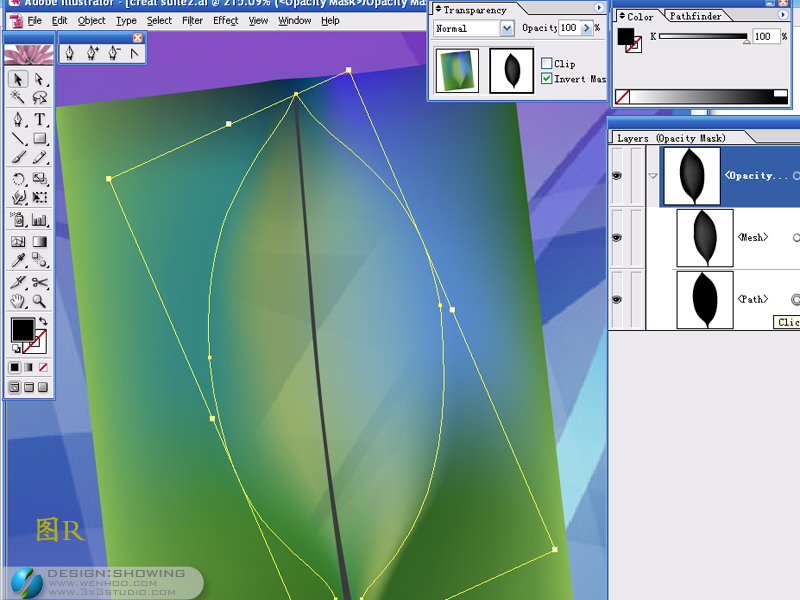Swap fill and stroke colors in toolbox
This screenshot has height=600, width=800.
43,321
